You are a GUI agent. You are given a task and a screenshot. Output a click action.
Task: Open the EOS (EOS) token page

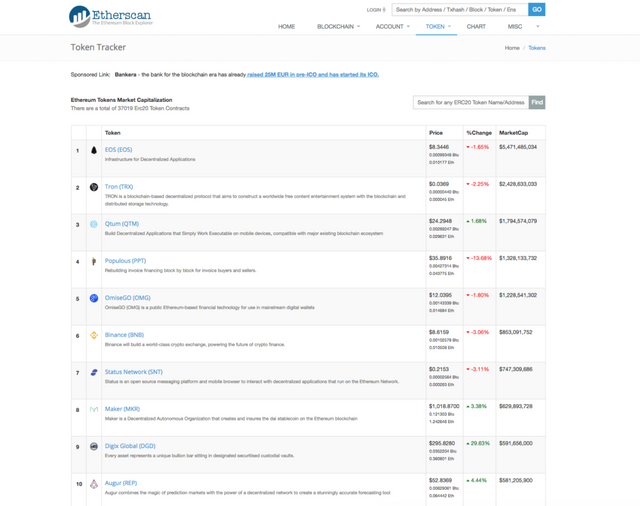pyautogui.click(x=118, y=150)
